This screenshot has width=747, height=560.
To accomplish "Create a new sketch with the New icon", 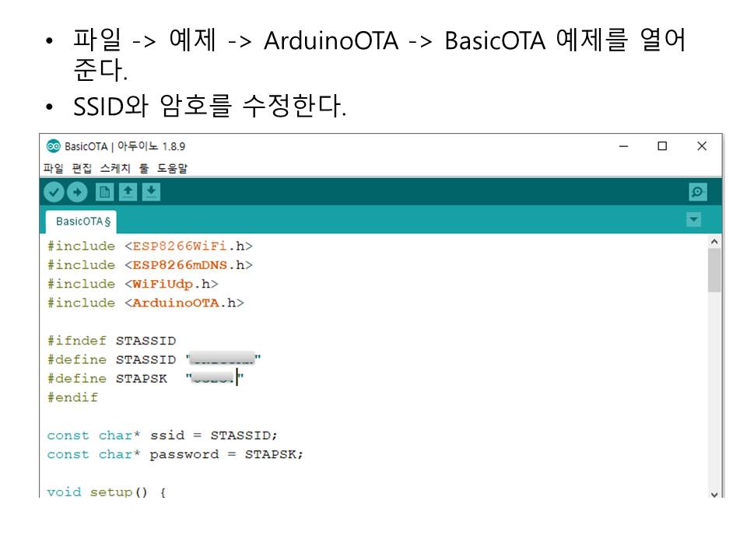I will point(104,192).
